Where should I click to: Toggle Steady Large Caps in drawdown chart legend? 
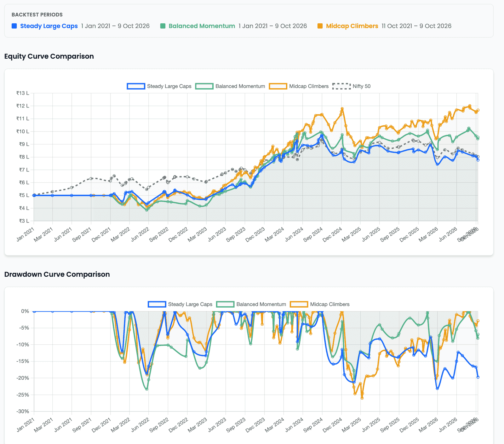(x=180, y=304)
